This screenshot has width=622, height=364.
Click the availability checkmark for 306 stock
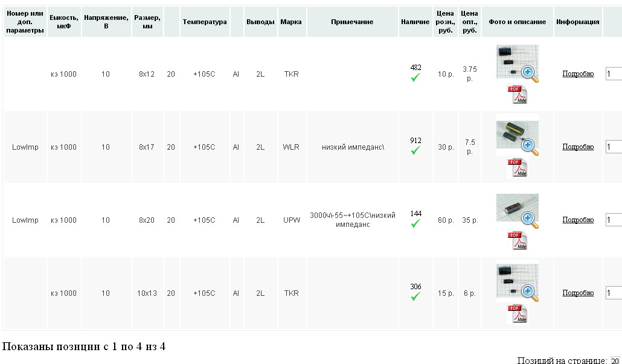coord(415,296)
